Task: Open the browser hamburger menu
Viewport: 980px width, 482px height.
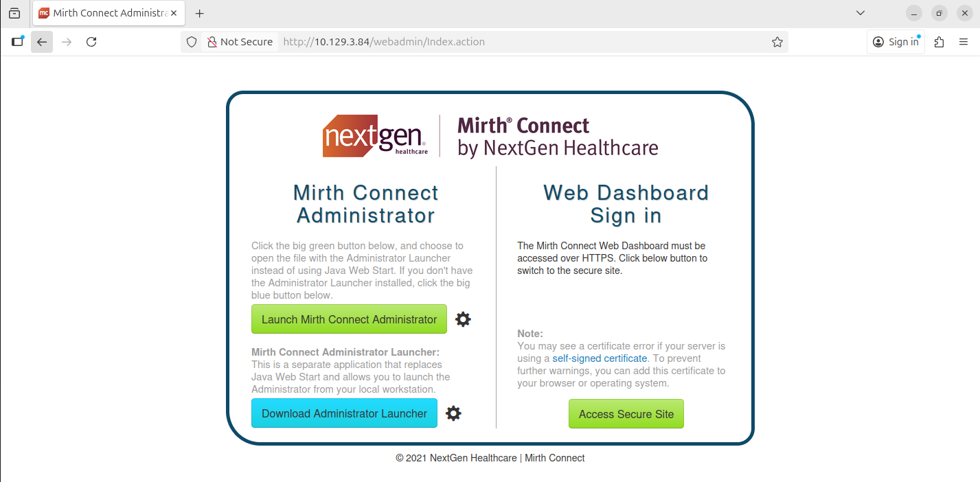Action: [964, 42]
